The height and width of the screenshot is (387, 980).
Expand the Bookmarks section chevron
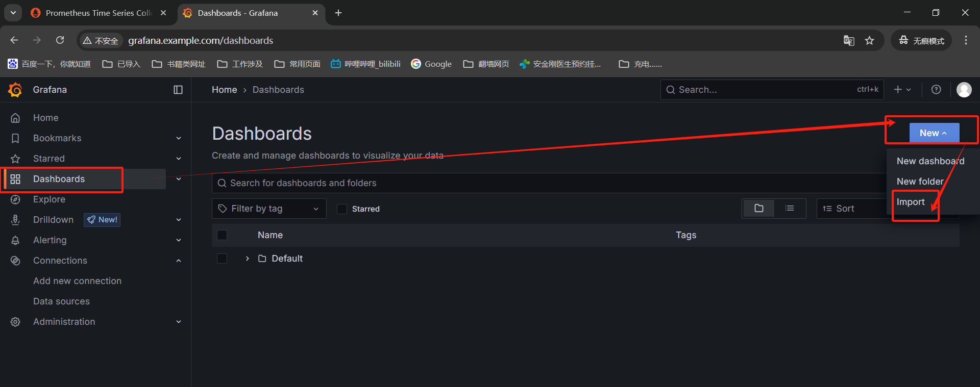point(179,138)
